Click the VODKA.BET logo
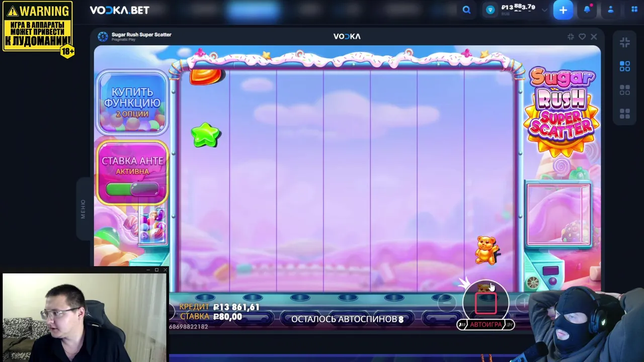Image resolution: width=644 pixels, height=362 pixels. [119, 10]
